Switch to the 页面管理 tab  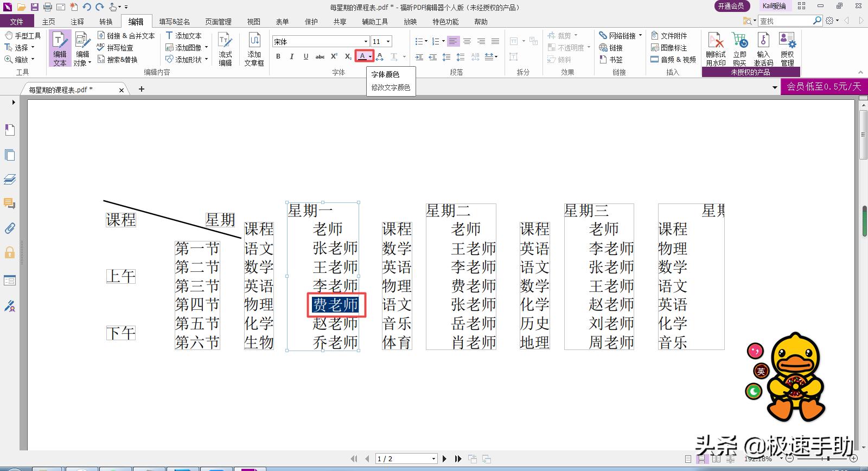tap(219, 21)
